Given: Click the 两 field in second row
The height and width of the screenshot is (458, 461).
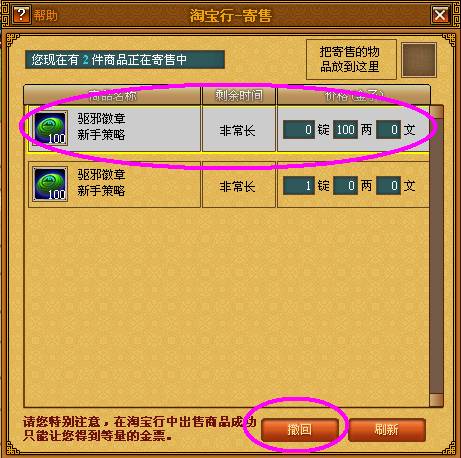Looking at the screenshot, I should [x=345, y=186].
